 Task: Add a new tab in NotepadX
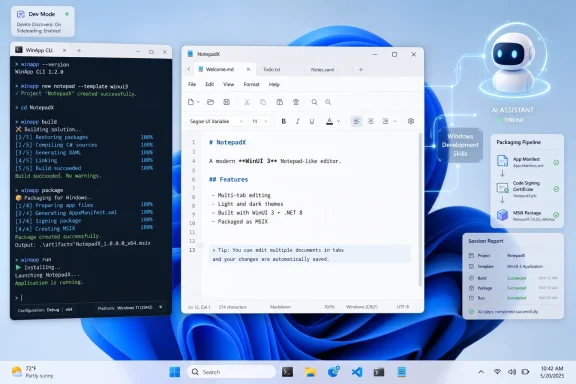click(x=361, y=69)
